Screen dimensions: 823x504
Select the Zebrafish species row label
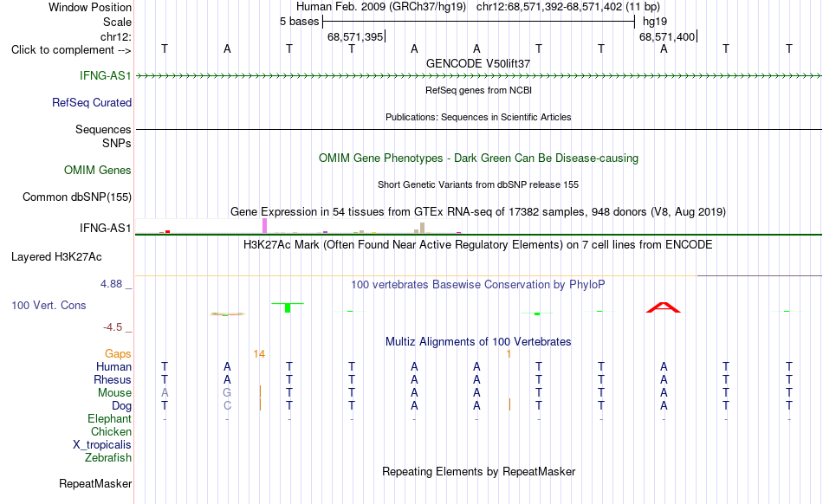(107, 457)
